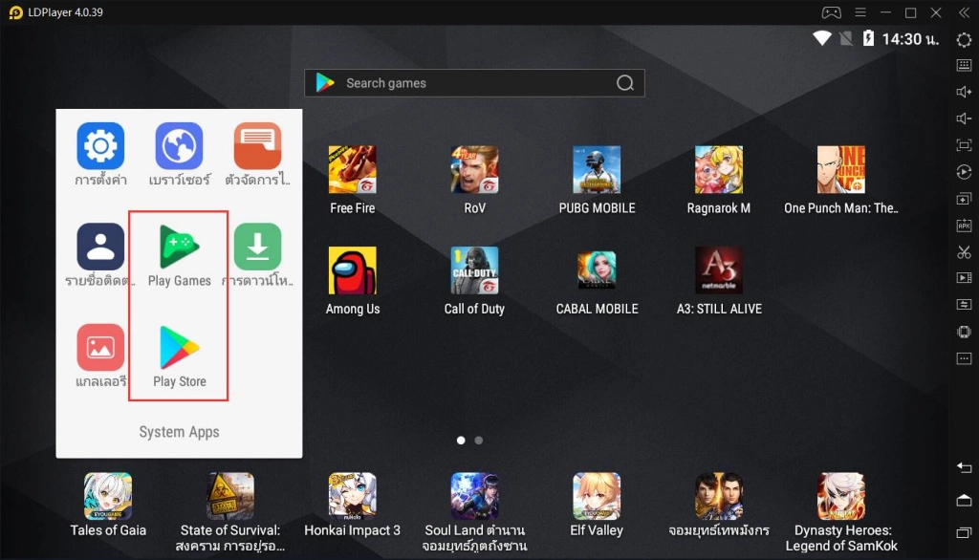The width and height of the screenshot is (979, 560).
Task: Open the game with two warriors icon
Action: pos(719,496)
